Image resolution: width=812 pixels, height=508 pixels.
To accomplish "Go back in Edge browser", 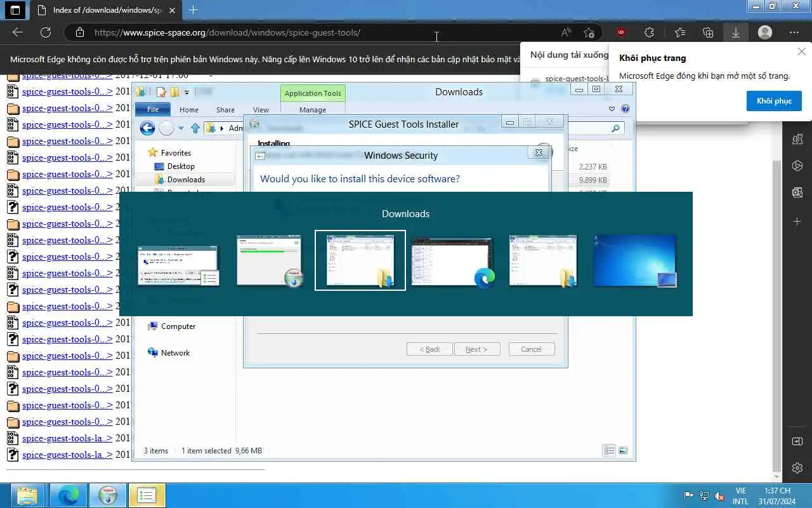I will 18,32.
